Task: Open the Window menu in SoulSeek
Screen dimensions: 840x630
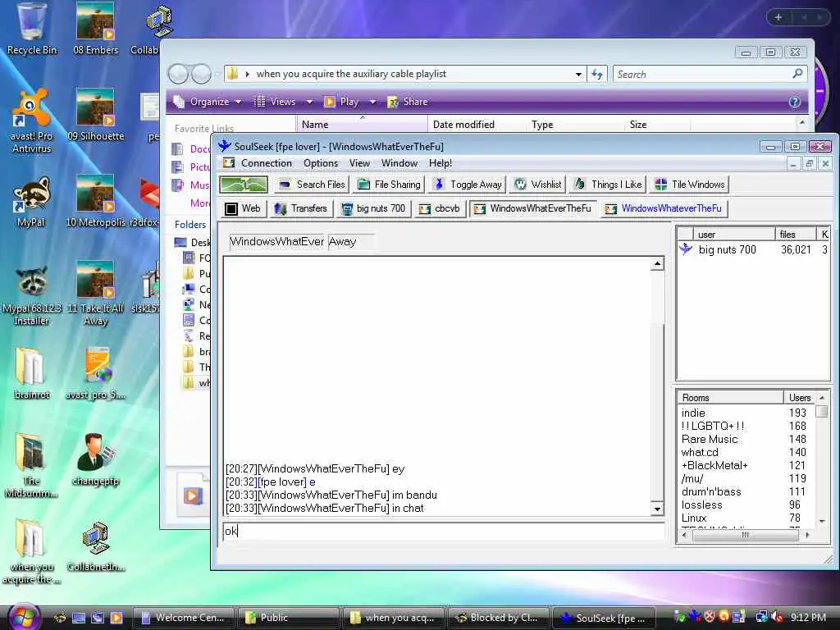Action: tap(399, 163)
